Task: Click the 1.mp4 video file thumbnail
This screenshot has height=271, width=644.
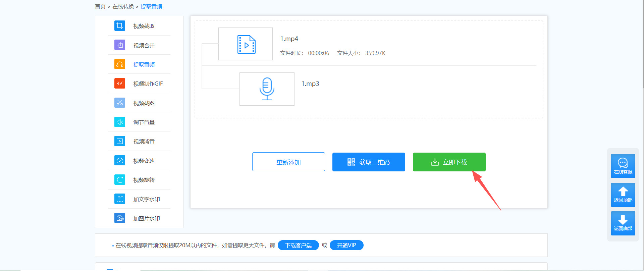Action: tap(246, 44)
